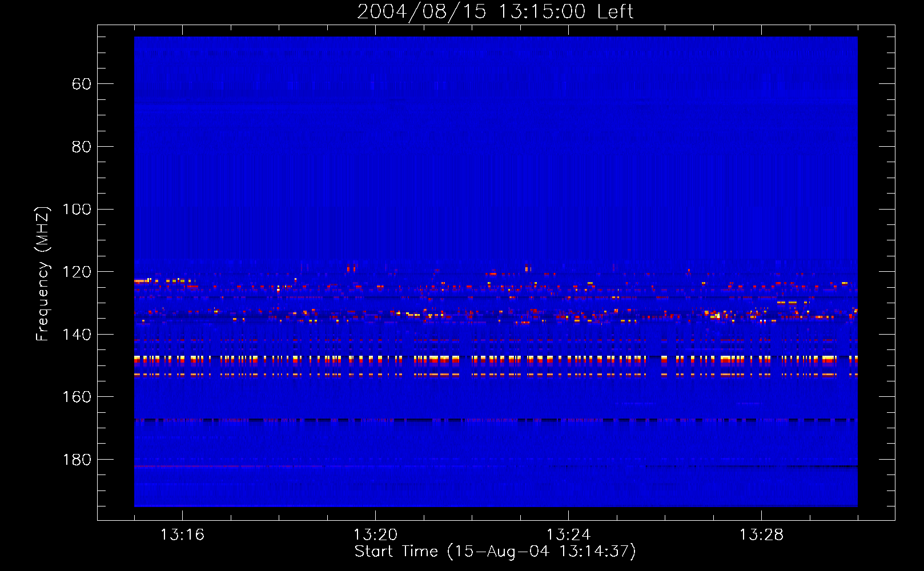This screenshot has width=924, height=571.
Task: Click the 120 frequency tick label
Action: 77,272
